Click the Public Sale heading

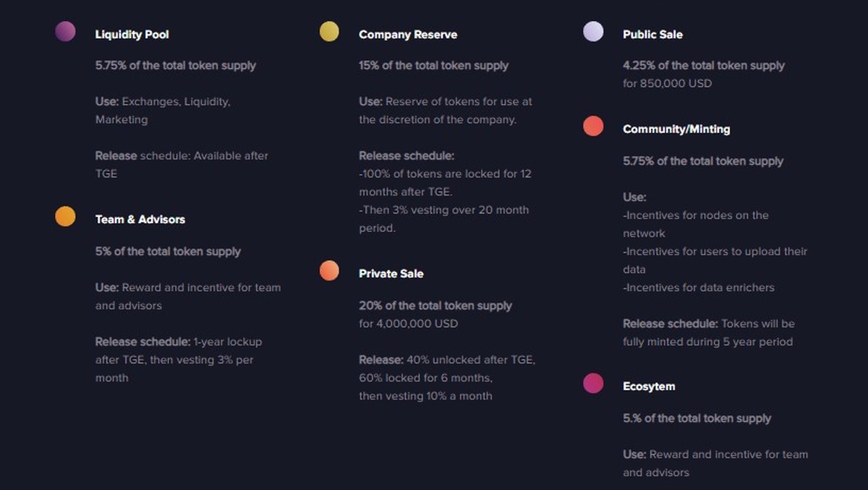[x=652, y=35]
